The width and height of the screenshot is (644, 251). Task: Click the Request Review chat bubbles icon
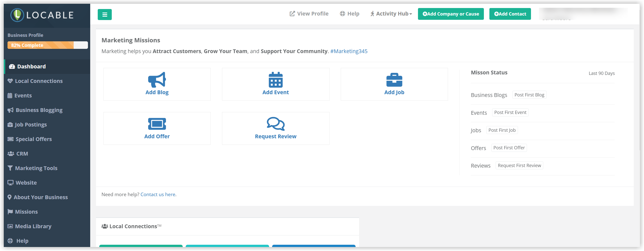276,124
